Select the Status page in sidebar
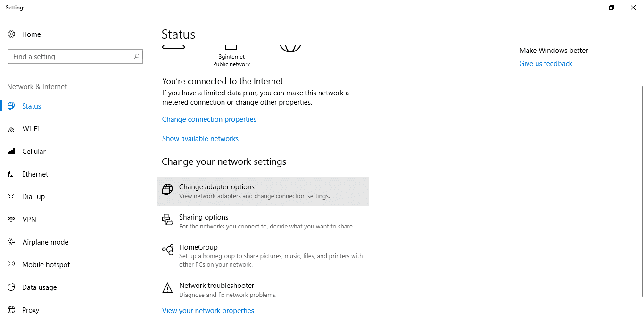This screenshot has width=644, height=321. coord(32,106)
